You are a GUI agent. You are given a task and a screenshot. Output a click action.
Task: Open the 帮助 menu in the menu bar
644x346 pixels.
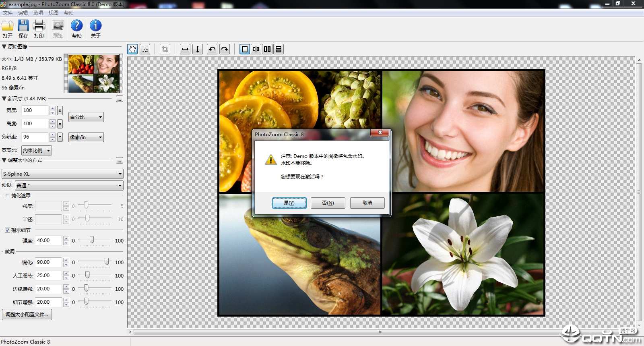(69, 13)
